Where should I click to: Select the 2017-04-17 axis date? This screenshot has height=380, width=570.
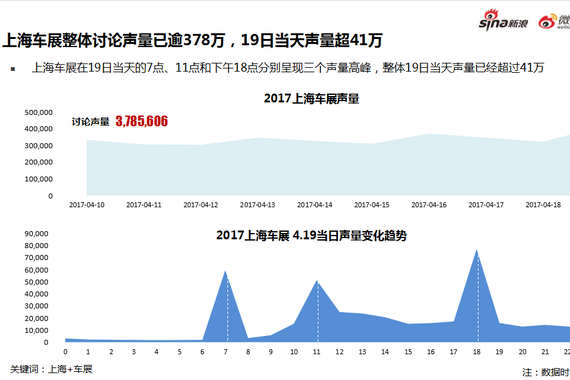[486, 205]
